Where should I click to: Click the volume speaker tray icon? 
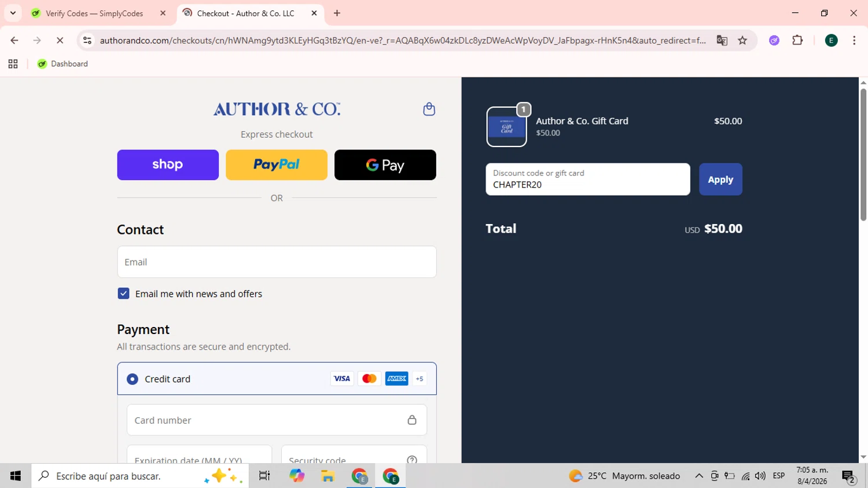760,476
